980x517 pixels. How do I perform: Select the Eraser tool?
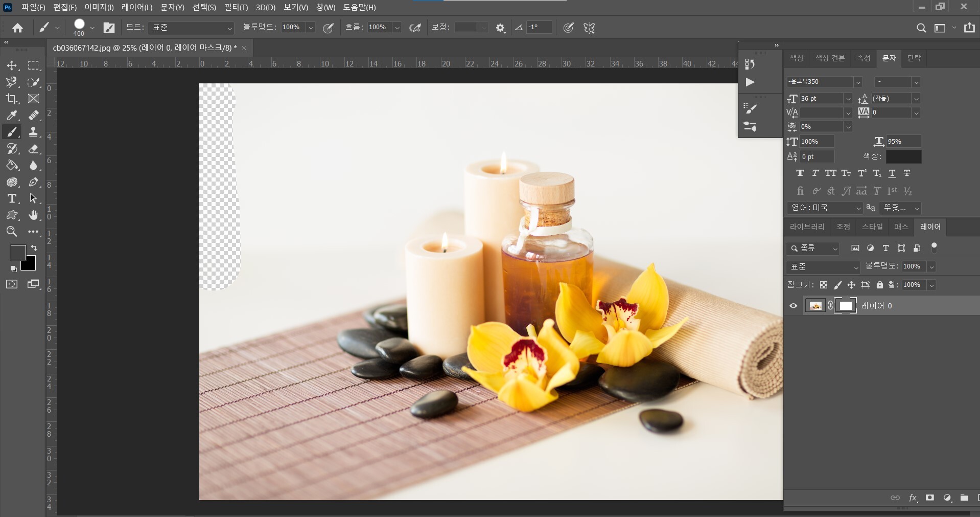coord(34,149)
